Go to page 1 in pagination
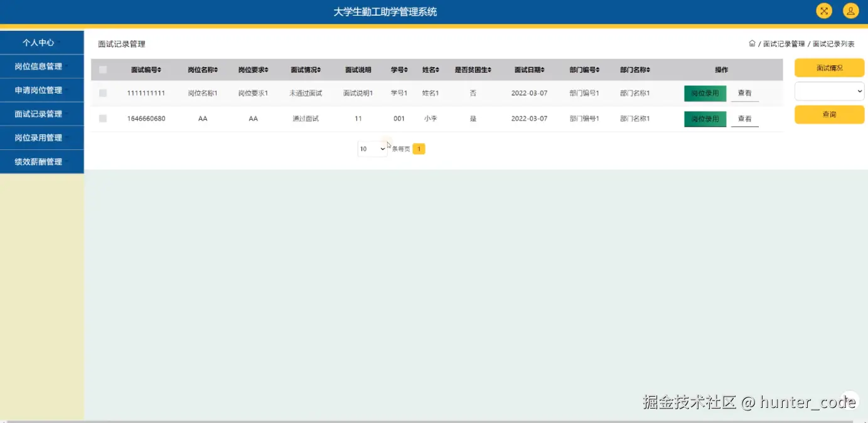 pos(419,149)
